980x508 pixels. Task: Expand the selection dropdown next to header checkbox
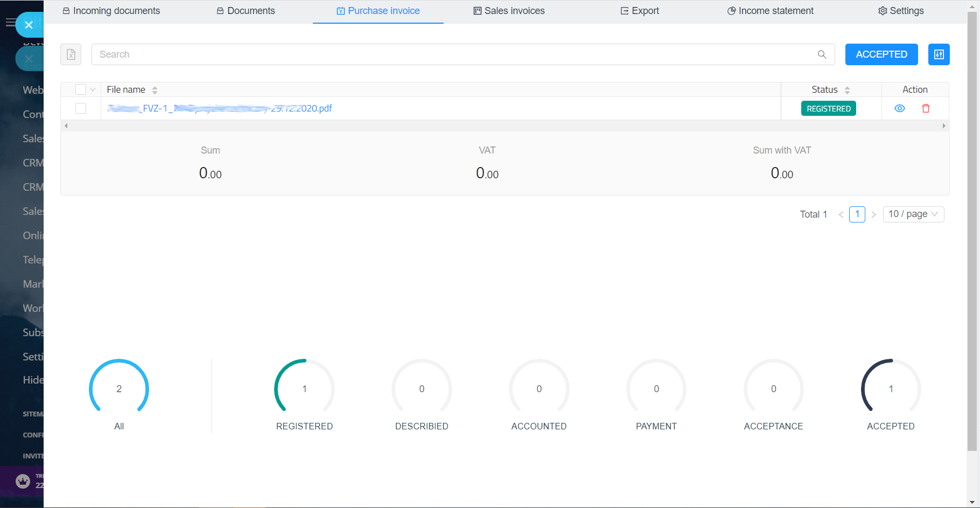[x=93, y=89]
